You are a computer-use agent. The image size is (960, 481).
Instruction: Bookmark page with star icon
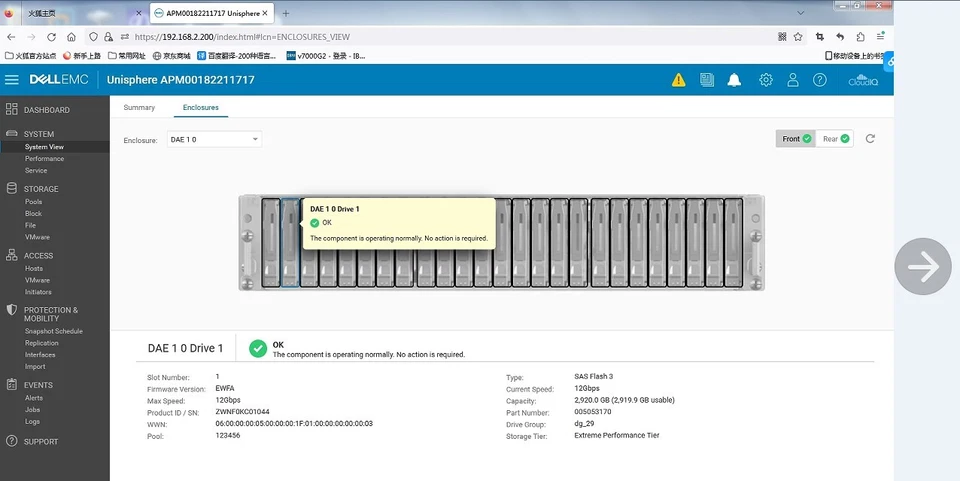point(798,37)
